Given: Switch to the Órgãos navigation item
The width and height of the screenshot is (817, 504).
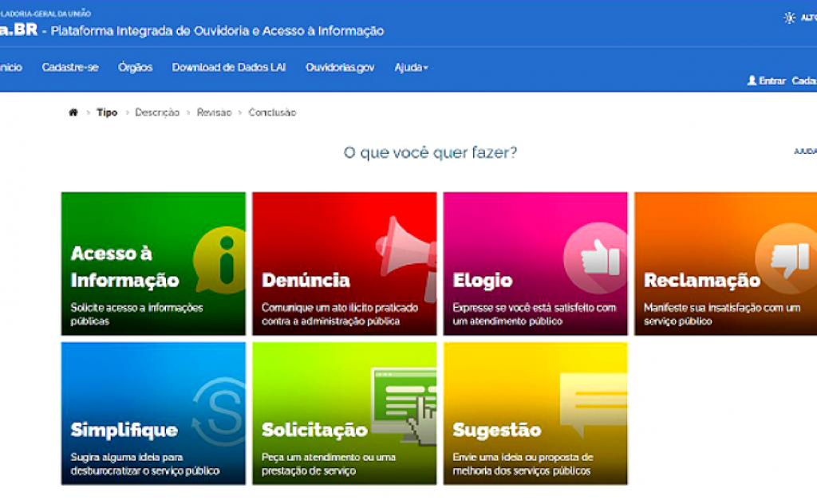Looking at the screenshot, I should click(x=136, y=68).
